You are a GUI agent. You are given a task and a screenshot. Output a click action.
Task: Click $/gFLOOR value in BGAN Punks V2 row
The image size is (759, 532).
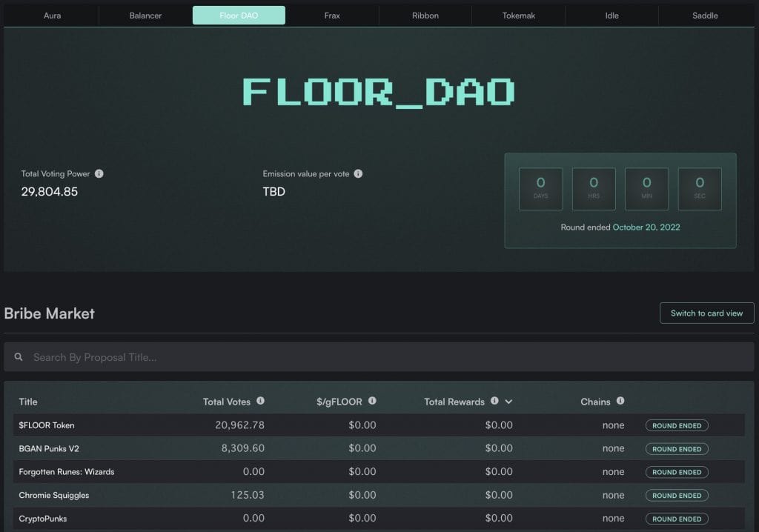pos(362,448)
